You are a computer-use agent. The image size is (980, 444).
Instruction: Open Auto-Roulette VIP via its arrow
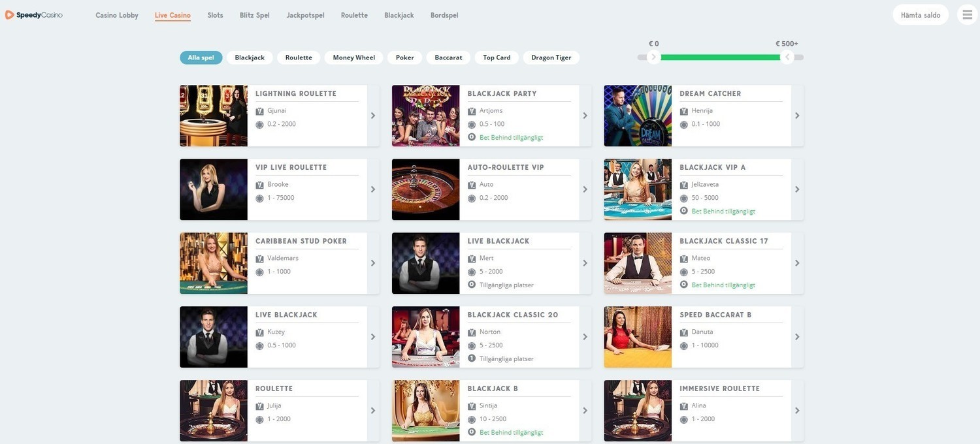(x=585, y=189)
